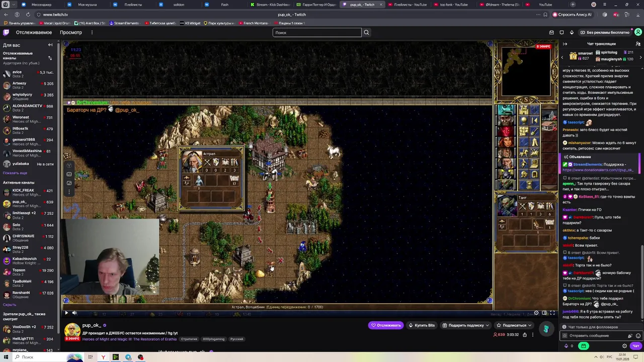The width and height of the screenshot is (644, 362).
Task: Click Купить Bits button
Action: (422, 325)
